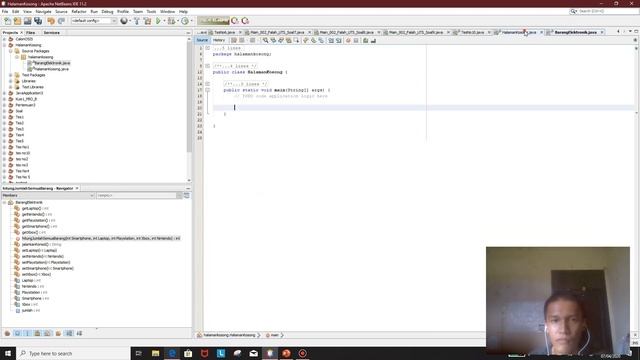
Task: Toggle Show Non-Public Members in Navigator
Action: point(38,333)
